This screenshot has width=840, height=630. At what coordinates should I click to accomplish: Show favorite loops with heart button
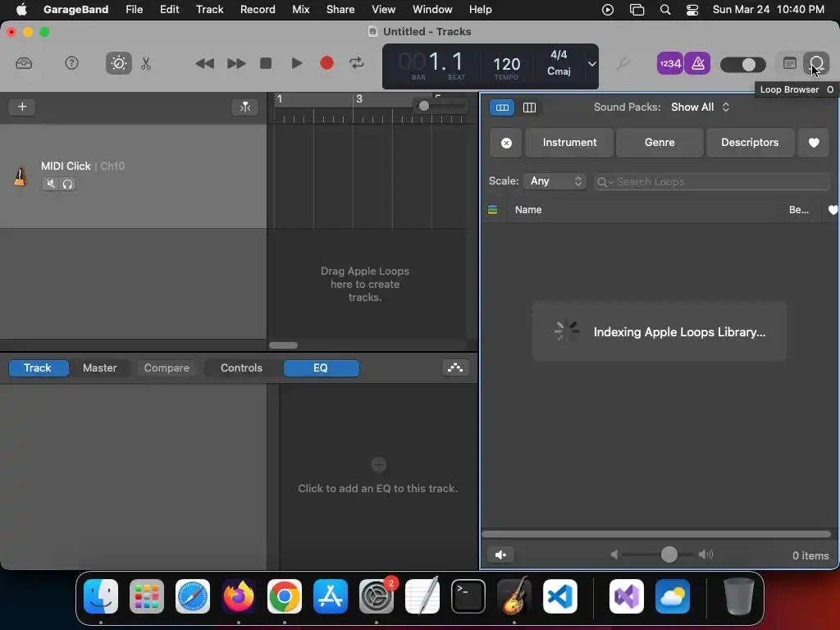[x=814, y=143]
